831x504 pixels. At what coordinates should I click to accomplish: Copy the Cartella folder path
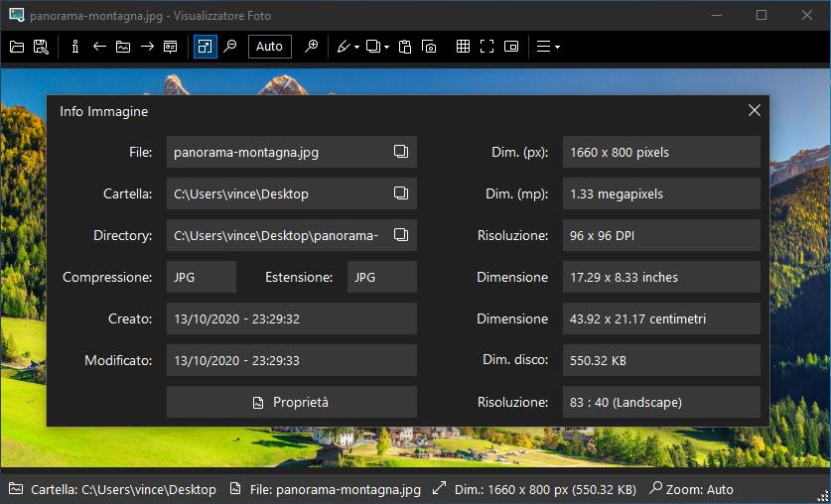(401, 193)
